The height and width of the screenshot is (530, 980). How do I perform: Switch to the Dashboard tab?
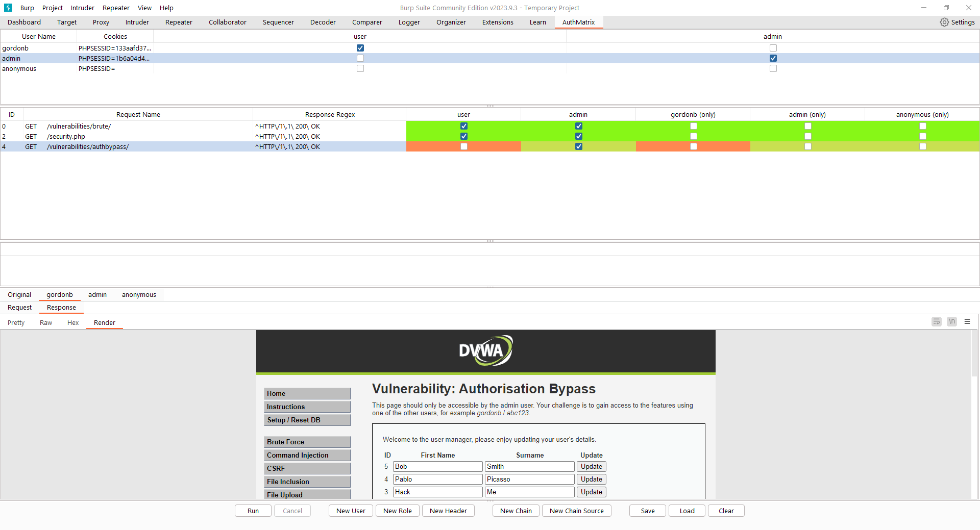(x=24, y=22)
